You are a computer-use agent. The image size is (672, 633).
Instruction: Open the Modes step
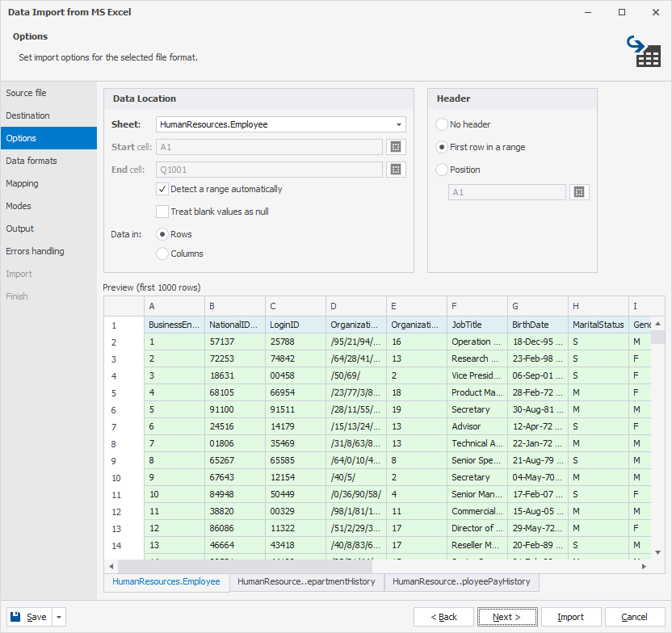(48, 206)
